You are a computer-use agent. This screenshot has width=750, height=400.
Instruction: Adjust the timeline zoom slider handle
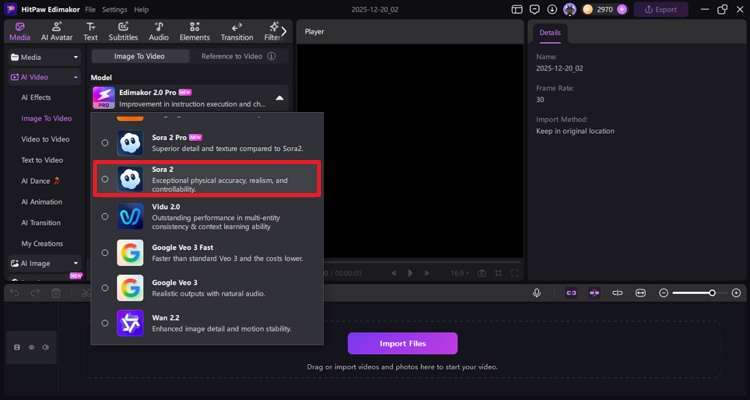[x=712, y=293]
